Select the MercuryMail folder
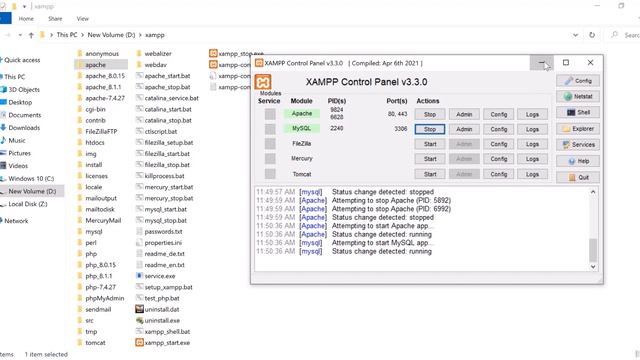This screenshot has height=360, width=640. click(x=99, y=220)
